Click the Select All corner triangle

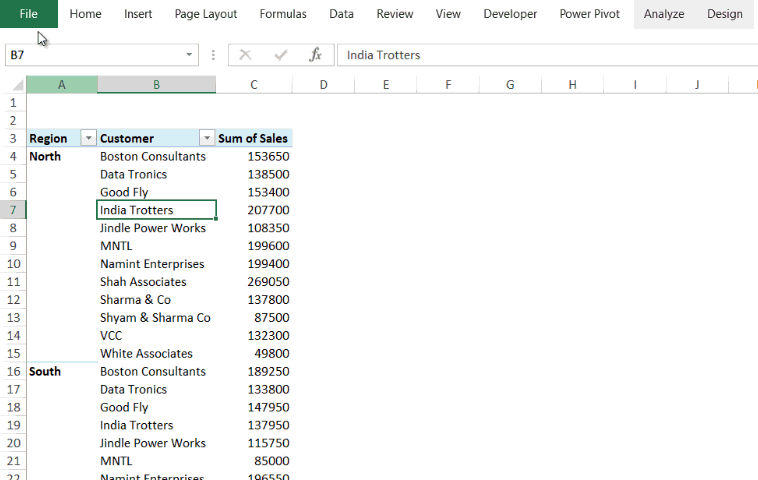17,86
